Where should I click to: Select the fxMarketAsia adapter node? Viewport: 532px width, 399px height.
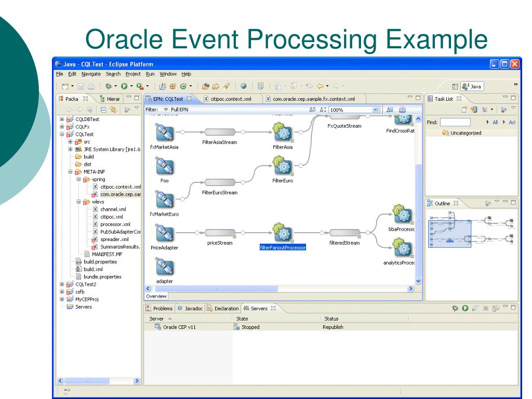click(165, 132)
